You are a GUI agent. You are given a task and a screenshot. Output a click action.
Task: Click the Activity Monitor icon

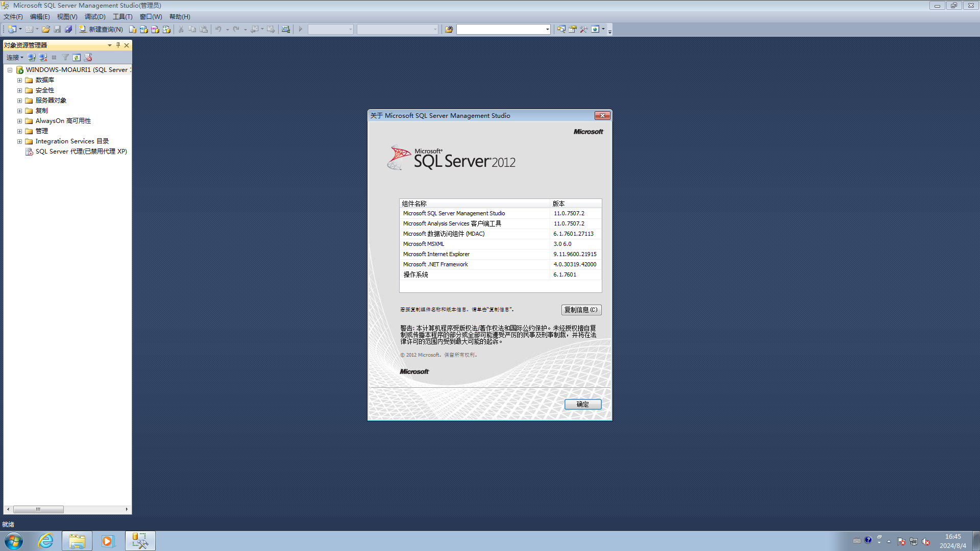[286, 30]
